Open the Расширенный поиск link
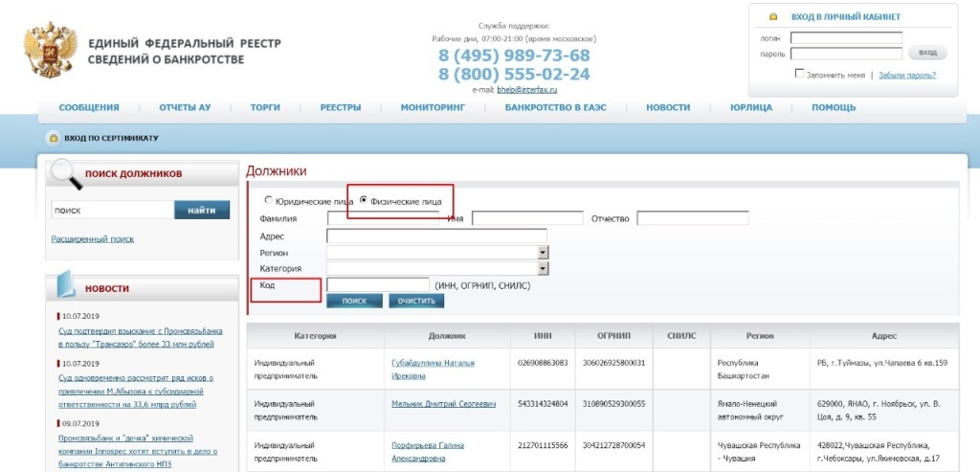The width and height of the screenshot is (980, 472). (93, 238)
